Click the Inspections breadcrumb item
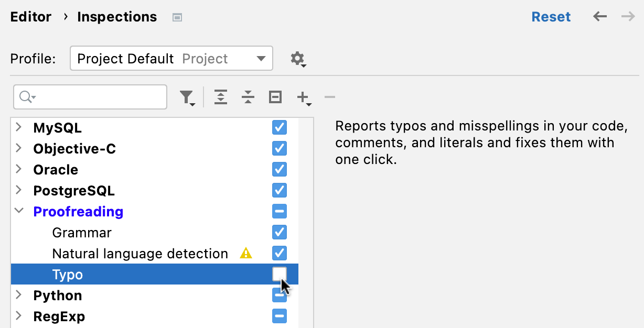The width and height of the screenshot is (644, 328). (x=116, y=16)
